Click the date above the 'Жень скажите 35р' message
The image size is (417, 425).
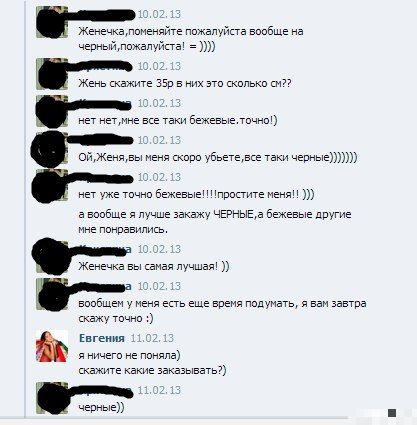pos(159,66)
